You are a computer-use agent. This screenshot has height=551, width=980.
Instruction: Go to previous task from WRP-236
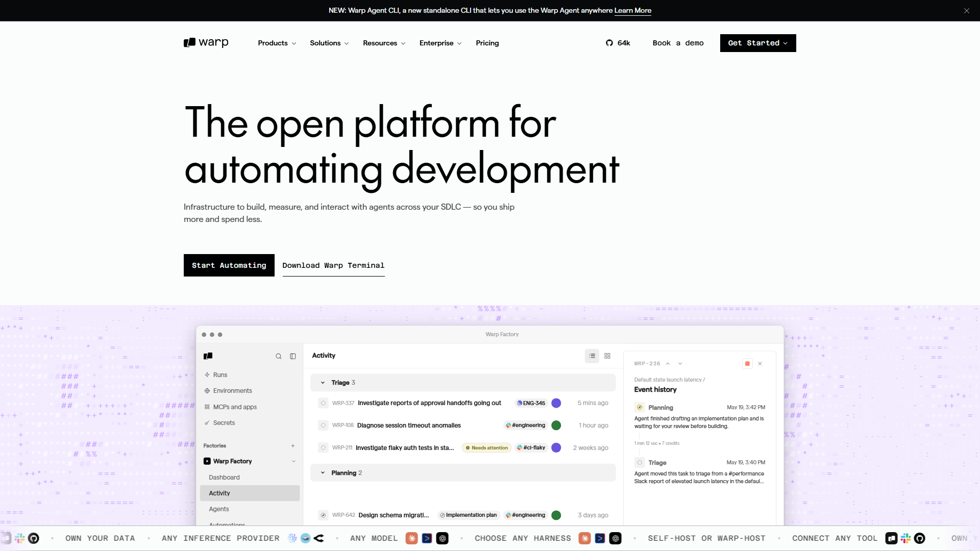[668, 364]
